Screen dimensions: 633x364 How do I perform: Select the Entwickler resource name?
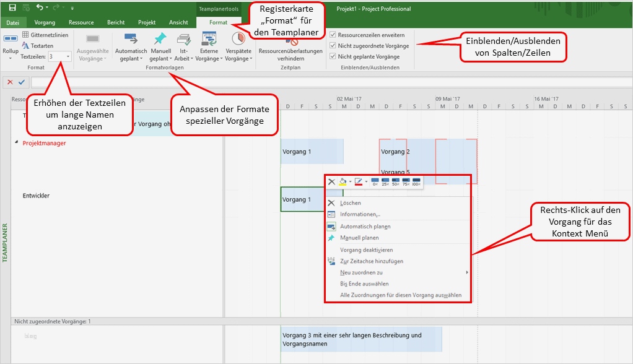pyautogui.click(x=36, y=196)
